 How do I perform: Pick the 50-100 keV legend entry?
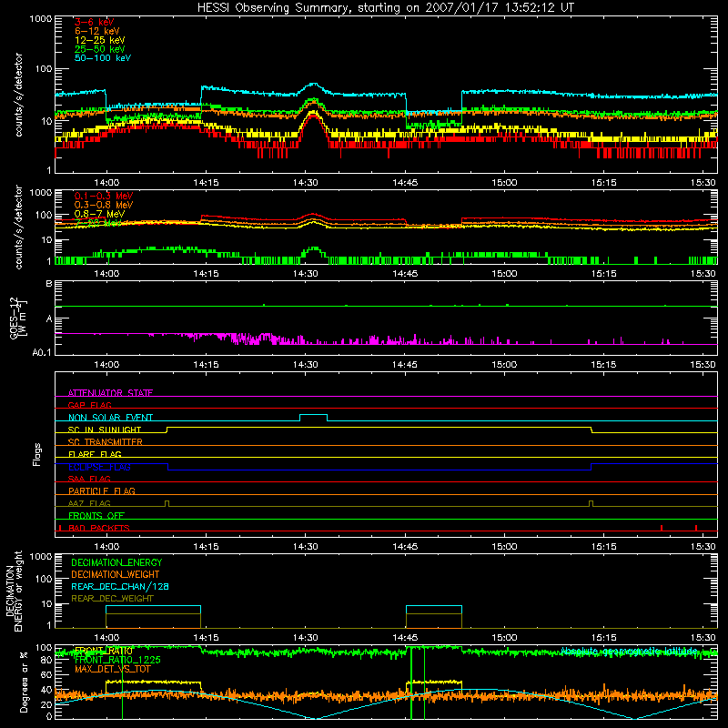pos(103,58)
